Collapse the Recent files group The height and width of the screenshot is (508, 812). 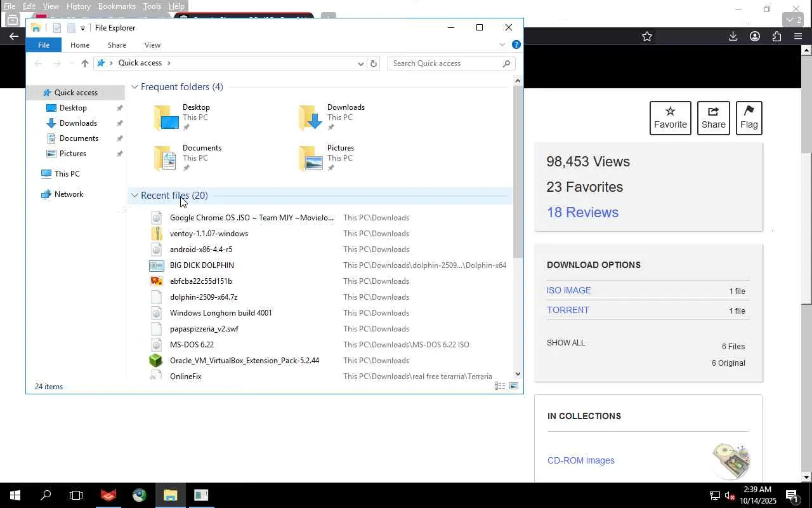point(134,196)
